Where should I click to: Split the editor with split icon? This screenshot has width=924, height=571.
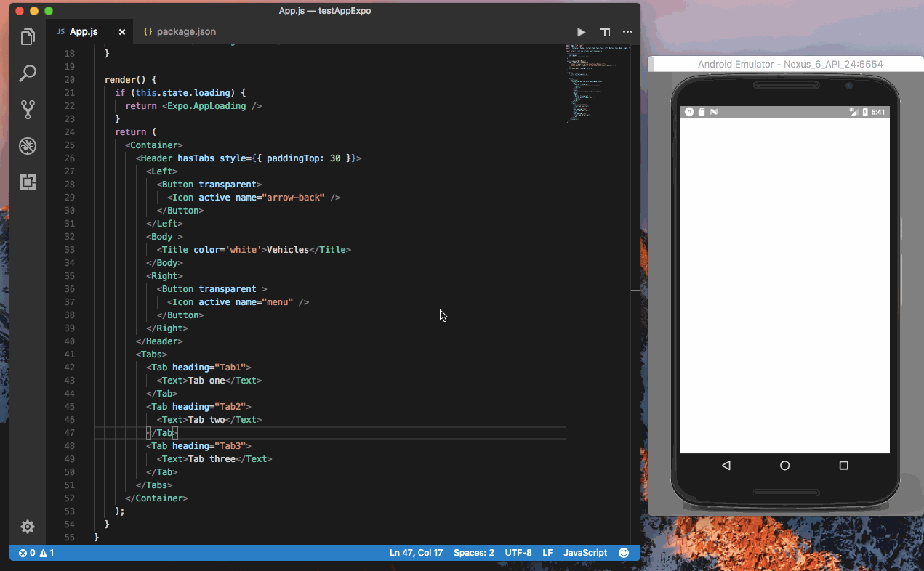point(604,32)
